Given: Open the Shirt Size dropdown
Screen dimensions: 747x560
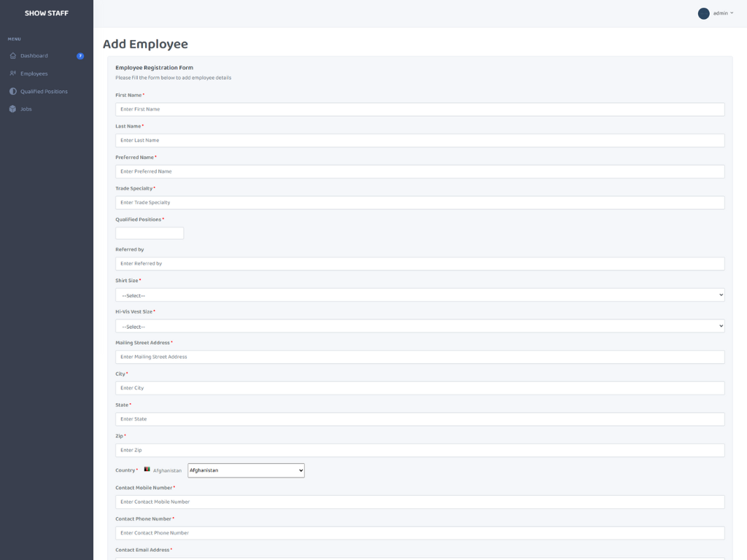Looking at the screenshot, I should (419, 295).
